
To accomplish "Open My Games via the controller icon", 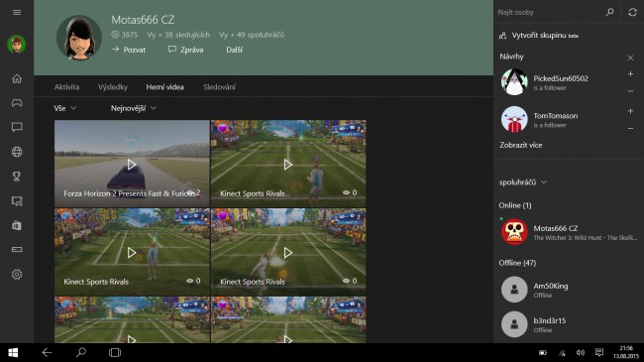I will click(17, 103).
